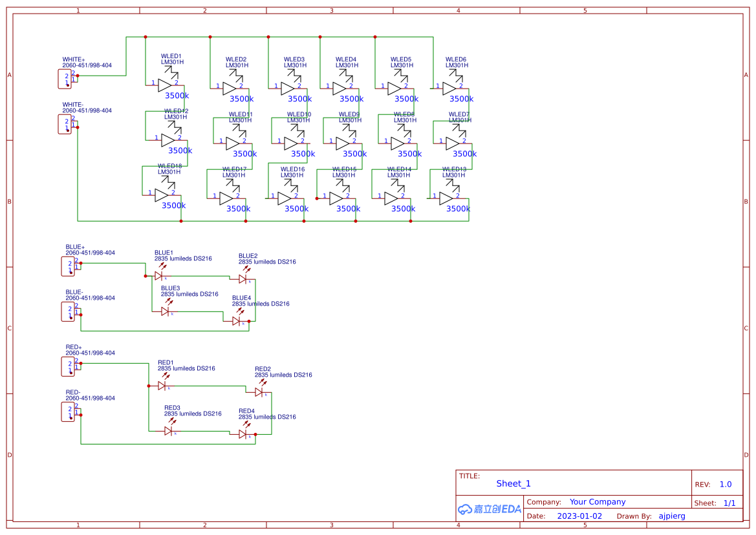Viewport: 756px width, 535px height.
Task: Select the REV value 1.0
Action: [x=726, y=484]
